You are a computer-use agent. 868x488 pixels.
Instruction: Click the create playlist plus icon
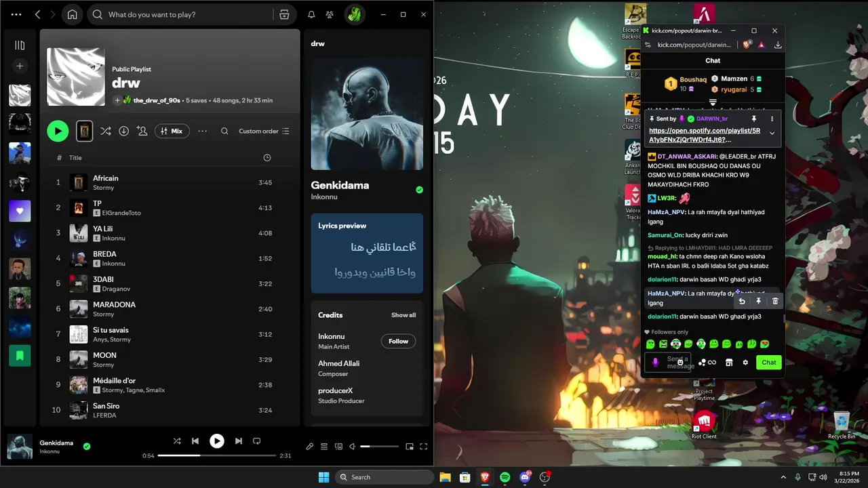pyautogui.click(x=20, y=66)
